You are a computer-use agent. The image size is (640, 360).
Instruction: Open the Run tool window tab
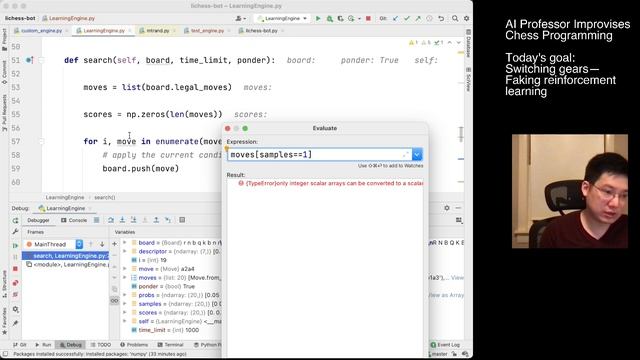tap(43, 345)
